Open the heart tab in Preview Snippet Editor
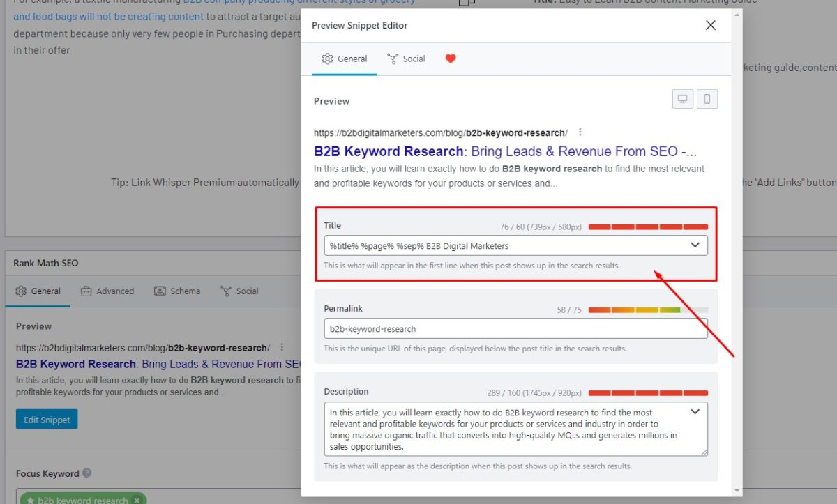Screen dimensions: 837x504 click(450, 59)
